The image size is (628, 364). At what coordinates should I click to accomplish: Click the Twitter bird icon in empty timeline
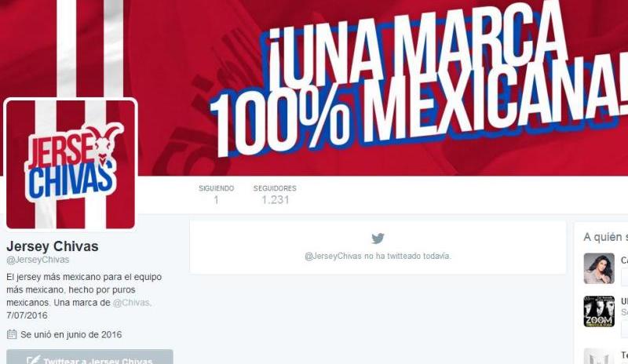tap(378, 238)
